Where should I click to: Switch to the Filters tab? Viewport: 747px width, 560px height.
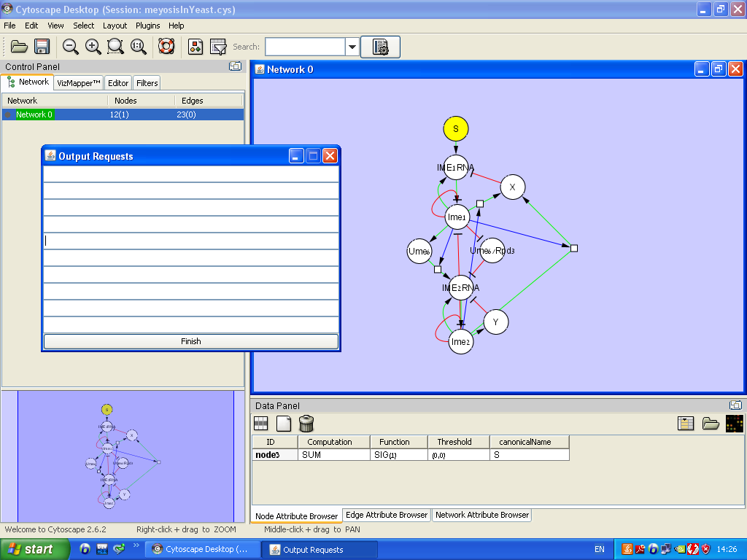point(147,83)
